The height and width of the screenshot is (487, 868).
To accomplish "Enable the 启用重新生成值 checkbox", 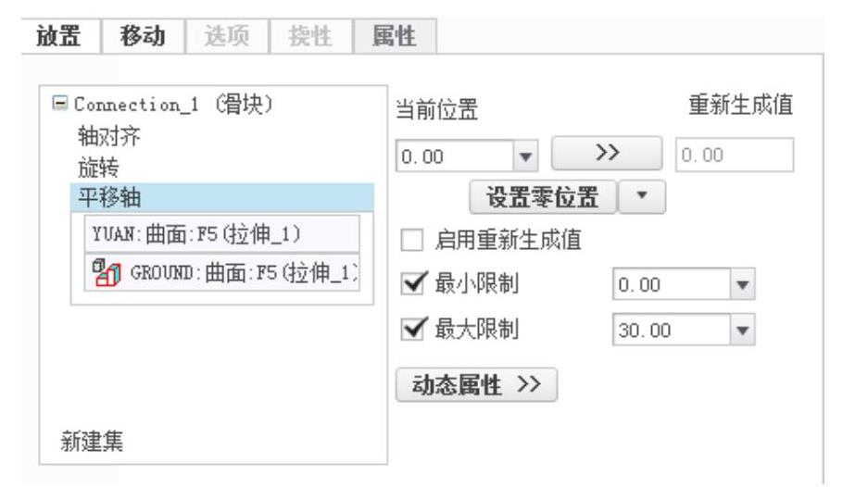I will click(412, 240).
